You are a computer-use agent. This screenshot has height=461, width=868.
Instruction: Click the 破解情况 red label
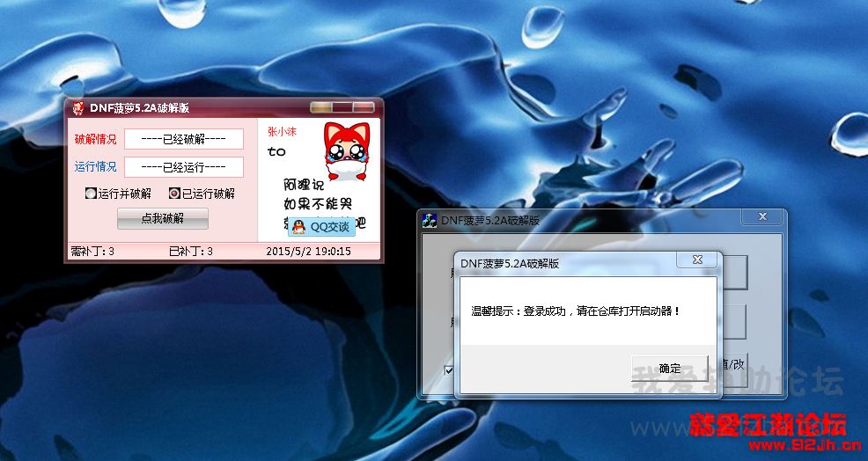(96, 139)
